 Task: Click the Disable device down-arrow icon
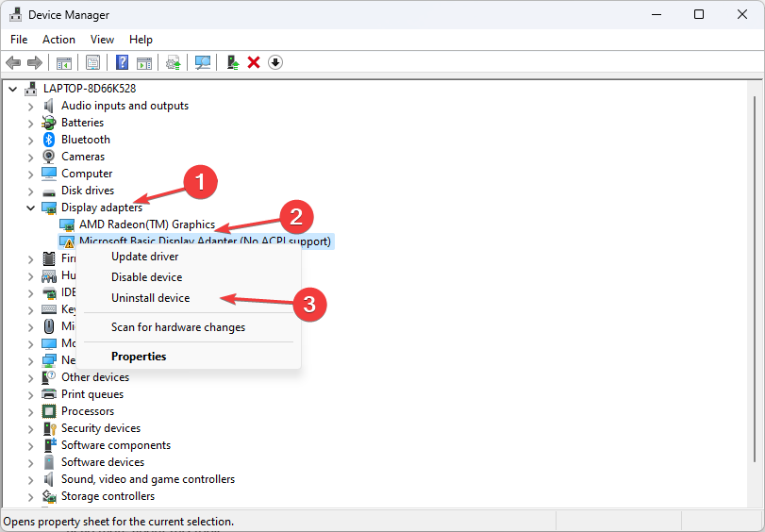pos(275,62)
